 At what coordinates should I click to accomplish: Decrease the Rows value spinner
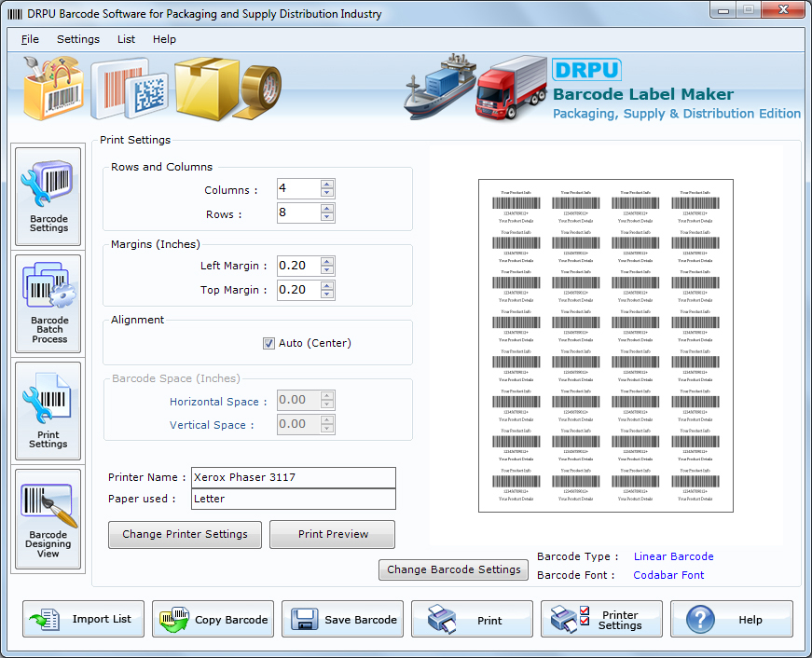coord(326,217)
